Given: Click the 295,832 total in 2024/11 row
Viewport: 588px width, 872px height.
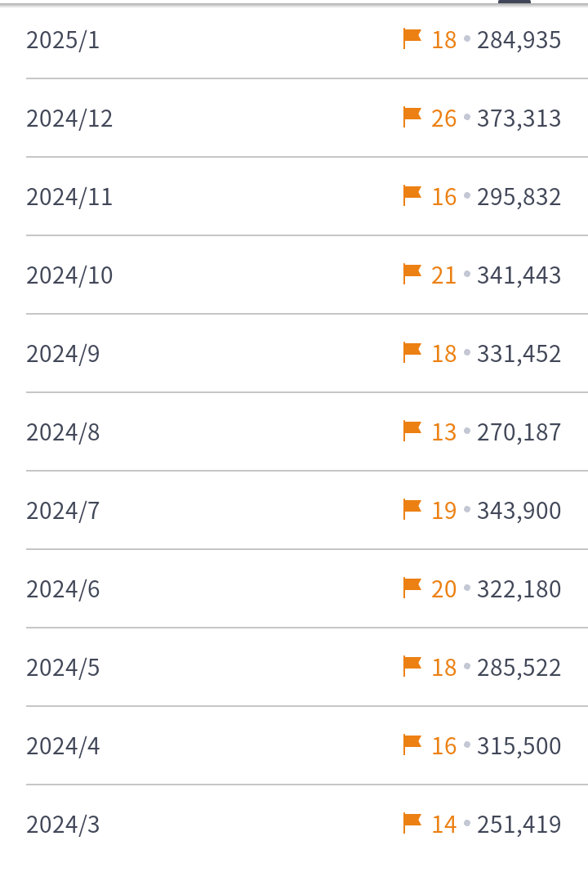Looking at the screenshot, I should pyautogui.click(x=519, y=197).
